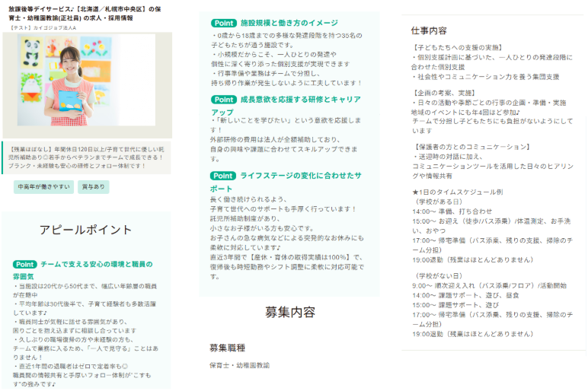Click the 募集職種 subheading
This screenshot has width=588, height=391.
227,348
